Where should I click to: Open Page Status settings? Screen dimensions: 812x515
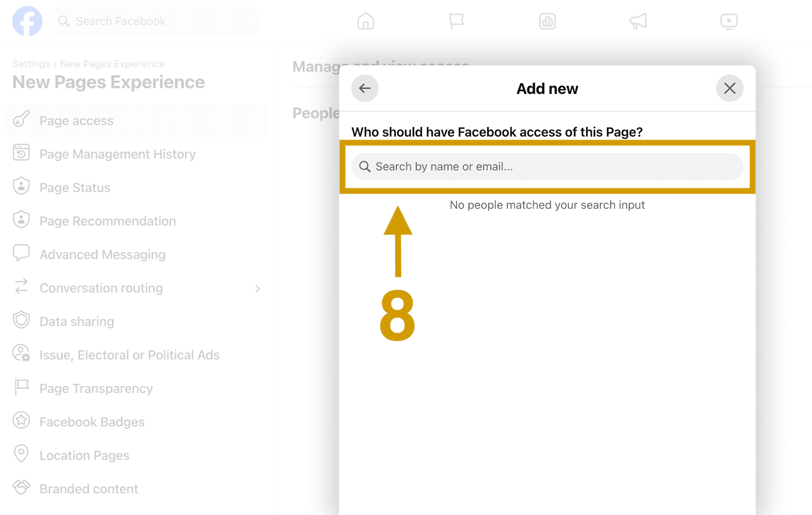click(x=137, y=187)
